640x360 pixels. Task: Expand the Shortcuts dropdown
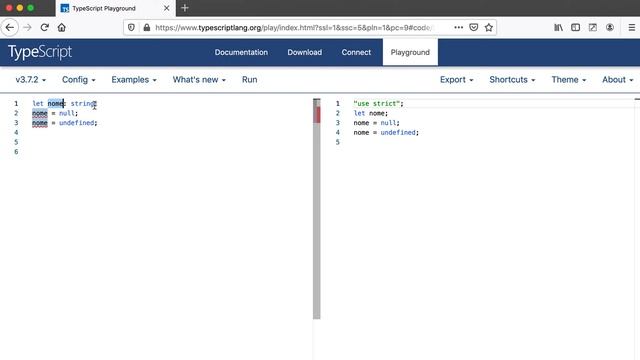[x=512, y=80]
